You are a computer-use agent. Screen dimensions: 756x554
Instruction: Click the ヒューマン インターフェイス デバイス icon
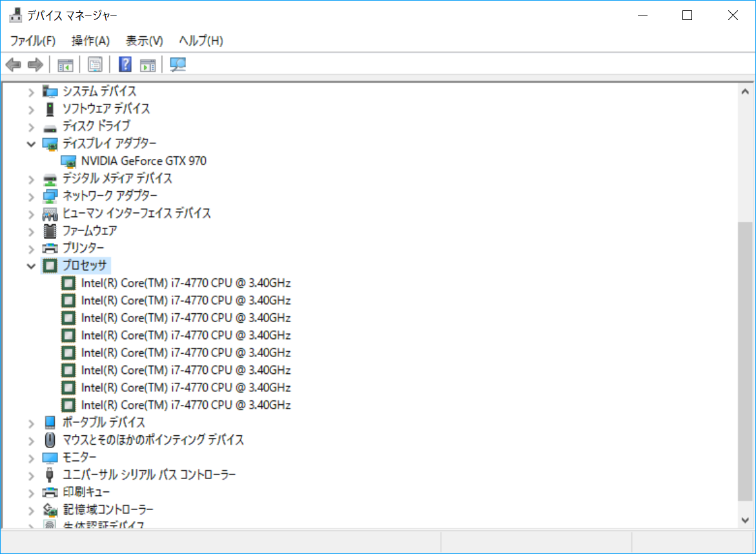(x=50, y=214)
